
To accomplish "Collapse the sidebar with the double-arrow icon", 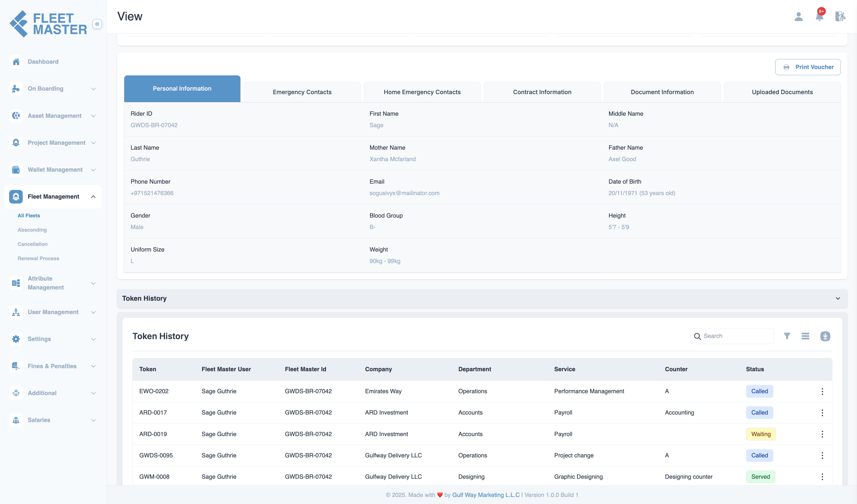I will [x=97, y=24].
